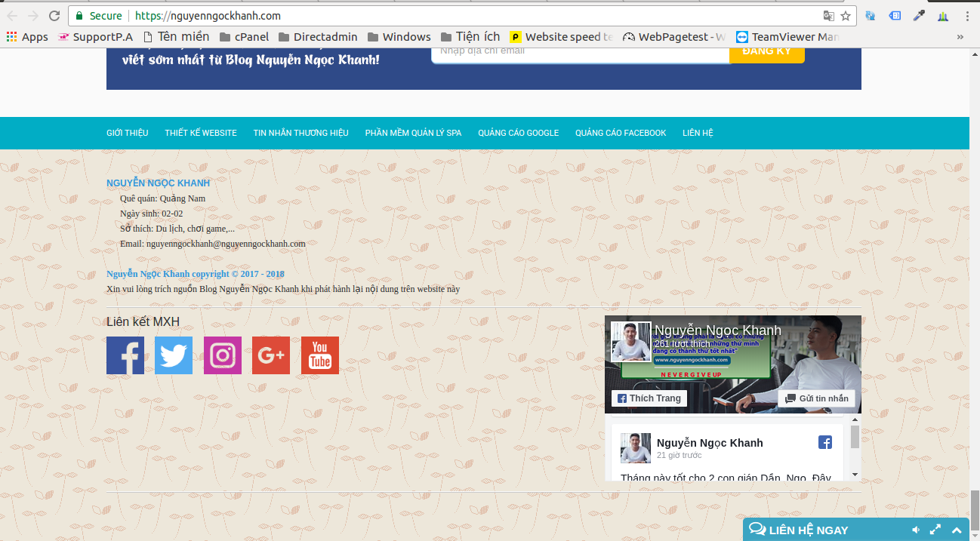
Task: Click the Quê quán: Quảng Nam text
Action: (x=162, y=198)
